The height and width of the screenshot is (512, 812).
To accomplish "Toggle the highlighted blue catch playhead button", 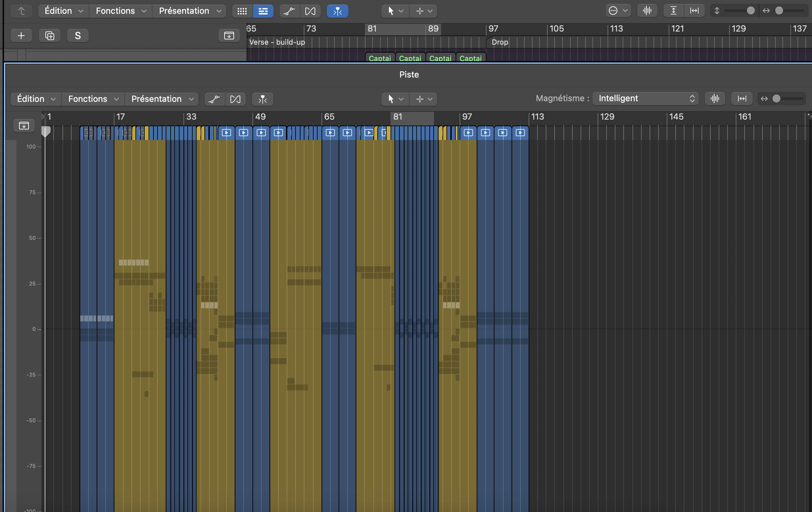I will [337, 11].
